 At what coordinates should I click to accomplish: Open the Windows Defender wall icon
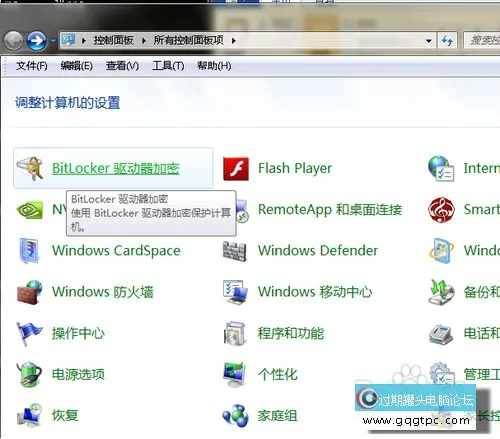click(235, 251)
